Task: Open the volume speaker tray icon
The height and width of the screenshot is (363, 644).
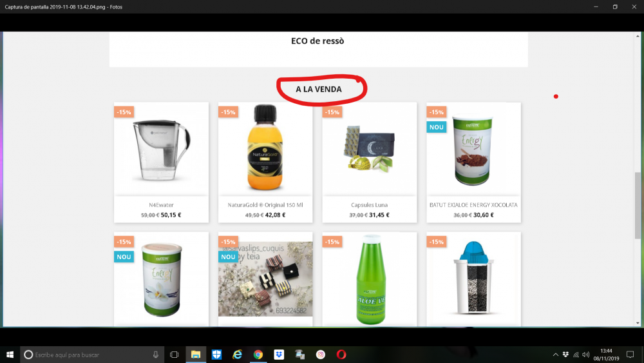Action: [585, 355]
